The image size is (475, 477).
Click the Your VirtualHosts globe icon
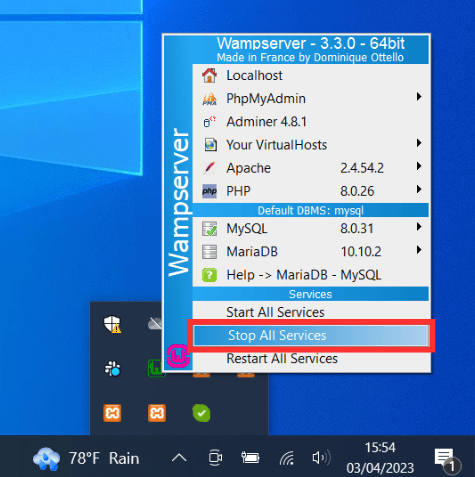click(210, 145)
